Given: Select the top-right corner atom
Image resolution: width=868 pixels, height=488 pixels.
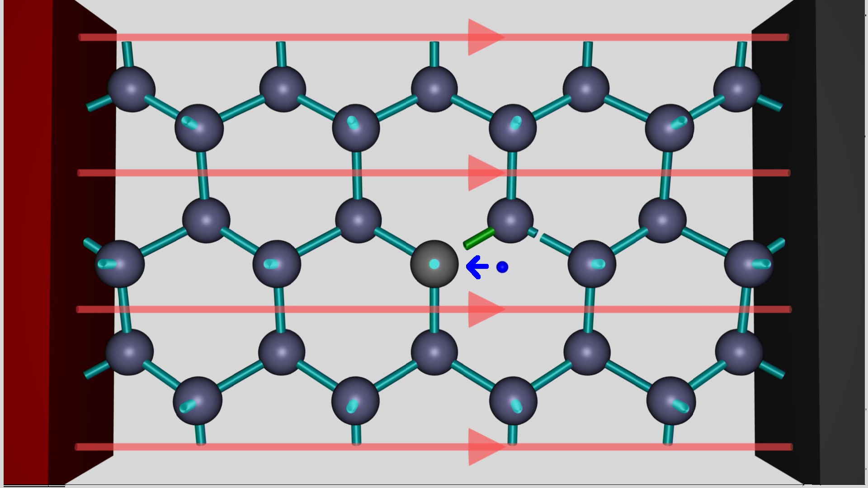Looking at the screenshot, I should pos(737,89).
